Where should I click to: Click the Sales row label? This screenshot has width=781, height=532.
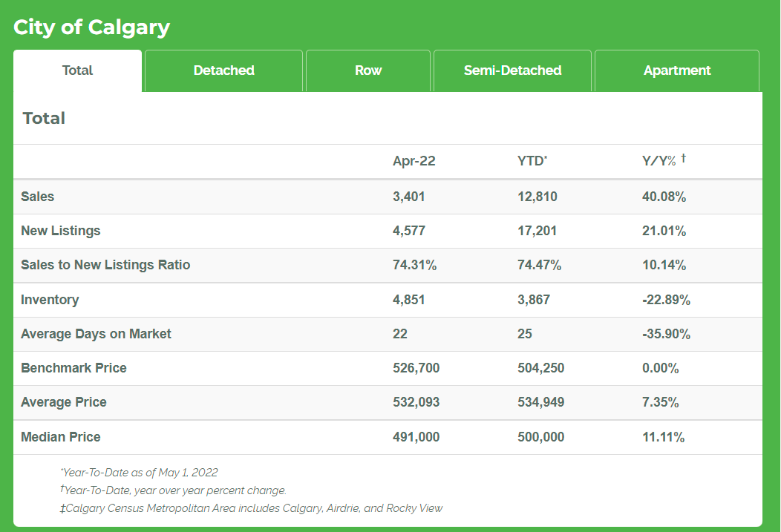point(37,197)
